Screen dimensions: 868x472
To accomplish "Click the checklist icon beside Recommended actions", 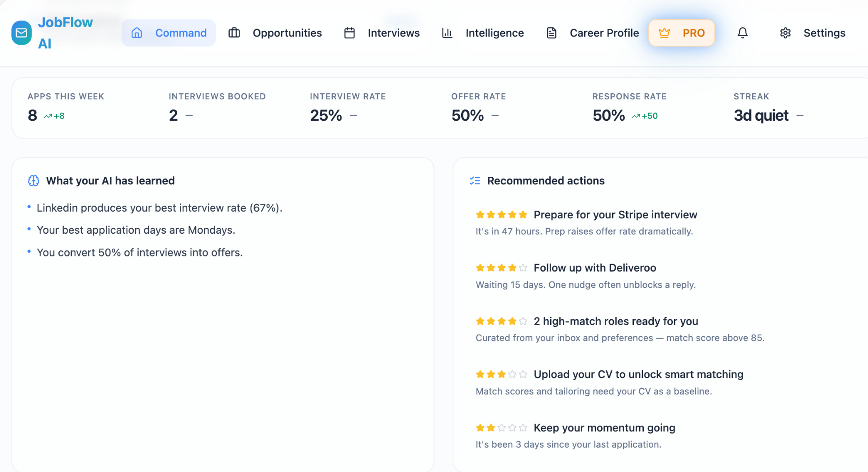I will click(x=475, y=181).
